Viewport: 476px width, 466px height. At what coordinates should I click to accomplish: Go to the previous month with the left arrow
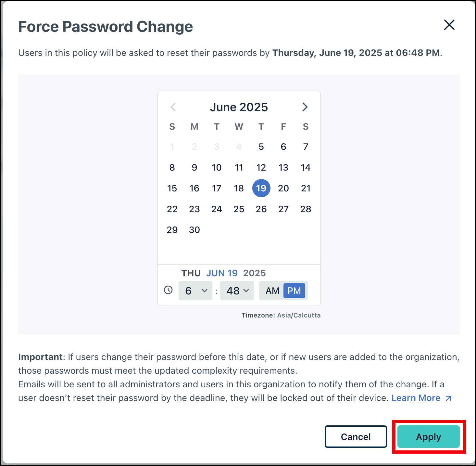(x=173, y=107)
